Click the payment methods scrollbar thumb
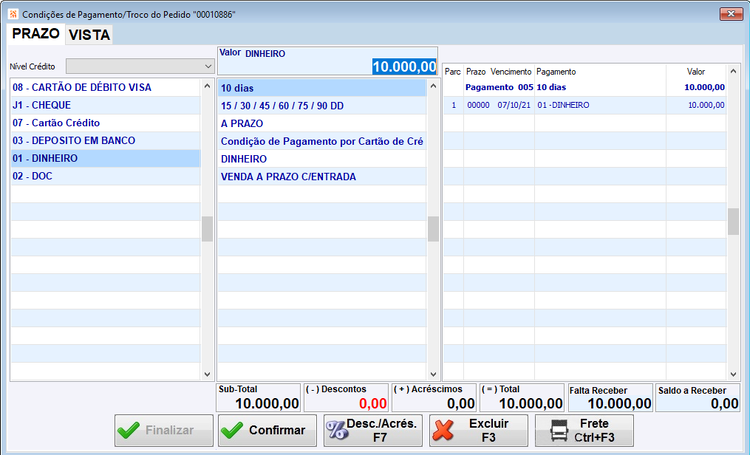 pyautogui.click(x=207, y=229)
